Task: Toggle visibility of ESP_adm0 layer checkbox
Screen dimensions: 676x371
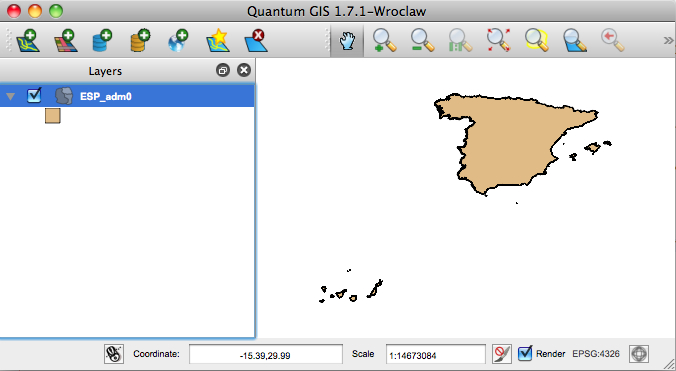Action: 34,95
